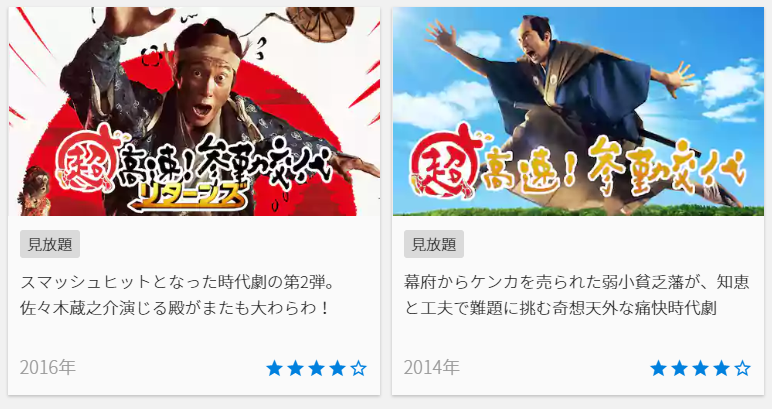Click the first filled star on 2014 movie
The height and width of the screenshot is (409, 772).
coord(658,368)
